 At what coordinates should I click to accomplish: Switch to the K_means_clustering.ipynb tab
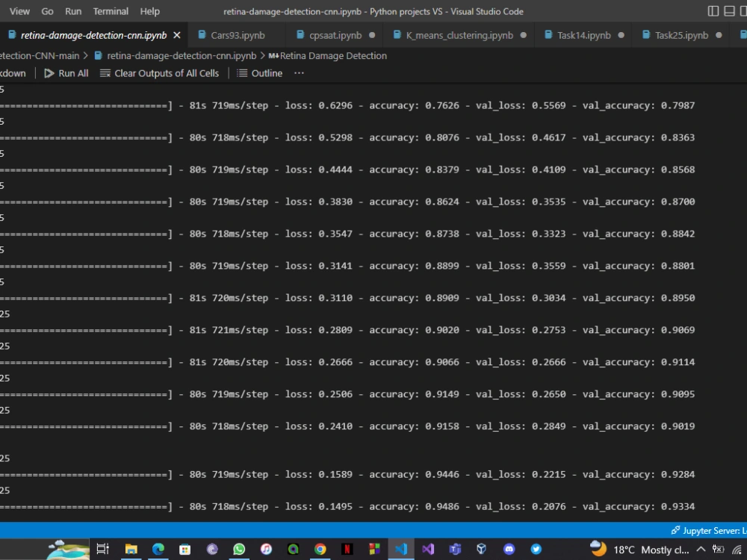(459, 35)
